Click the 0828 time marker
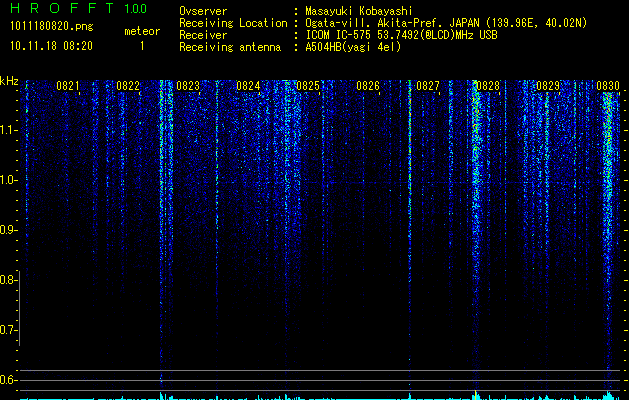629x400 pixels. 488,86
